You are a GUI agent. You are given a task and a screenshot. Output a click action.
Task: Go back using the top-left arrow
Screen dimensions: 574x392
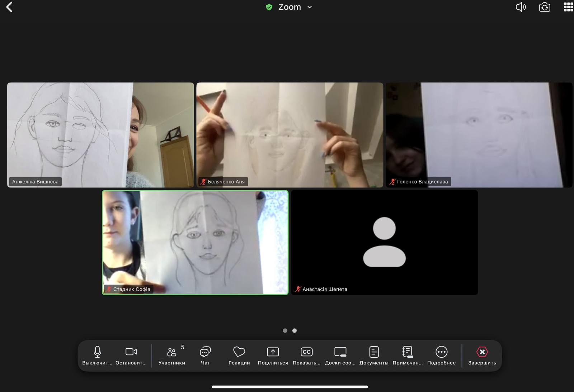point(10,7)
